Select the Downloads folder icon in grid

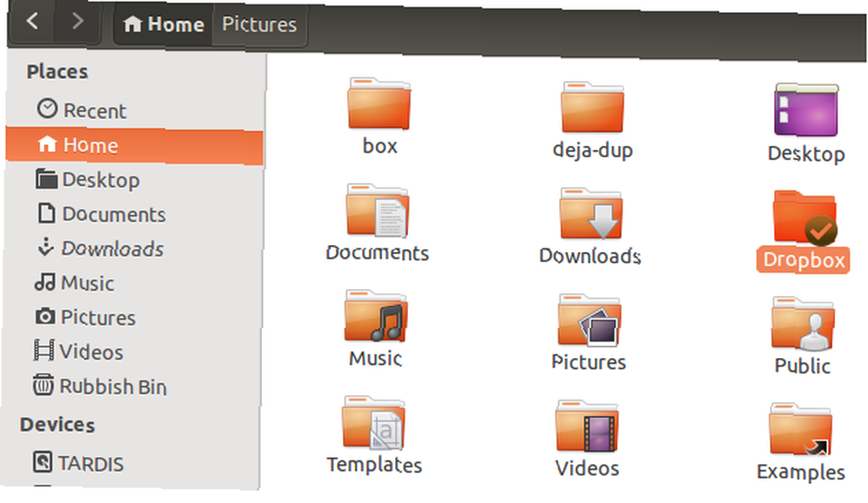click(590, 215)
